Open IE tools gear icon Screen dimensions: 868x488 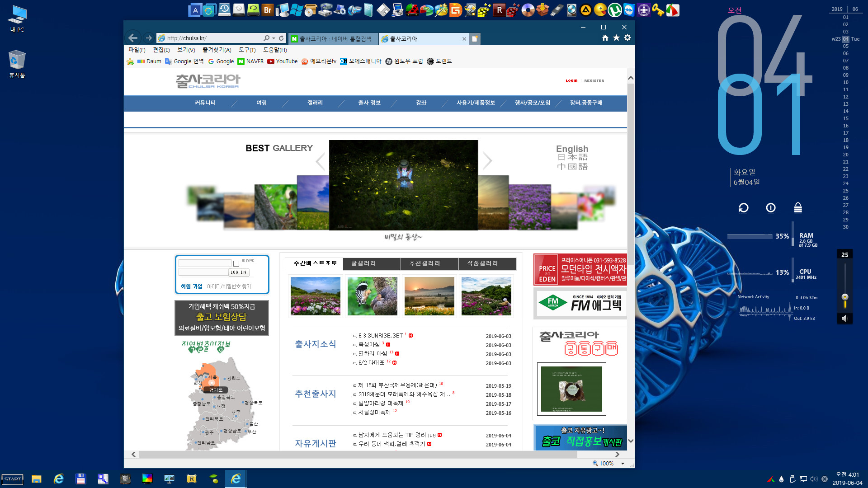pos(627,38)
